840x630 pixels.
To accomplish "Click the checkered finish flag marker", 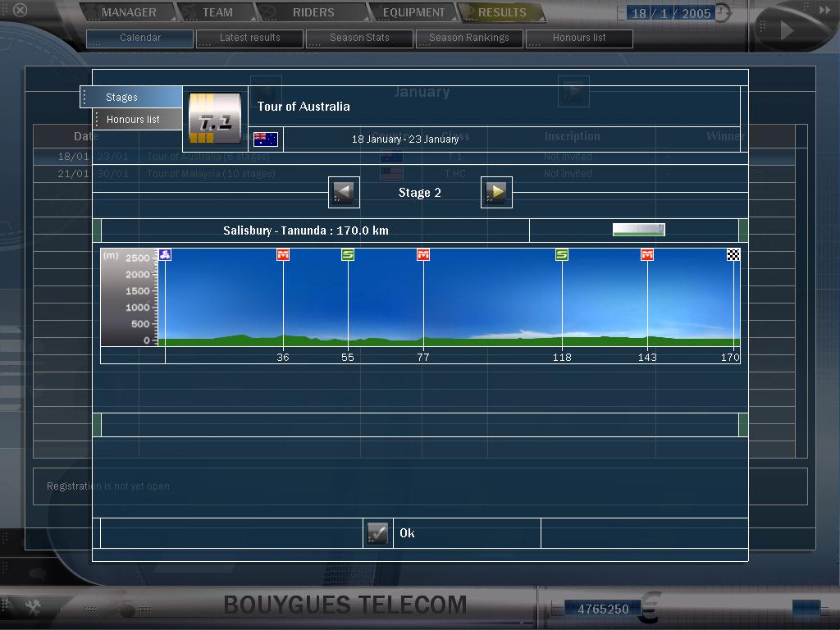I will click(x=733, y=254).
